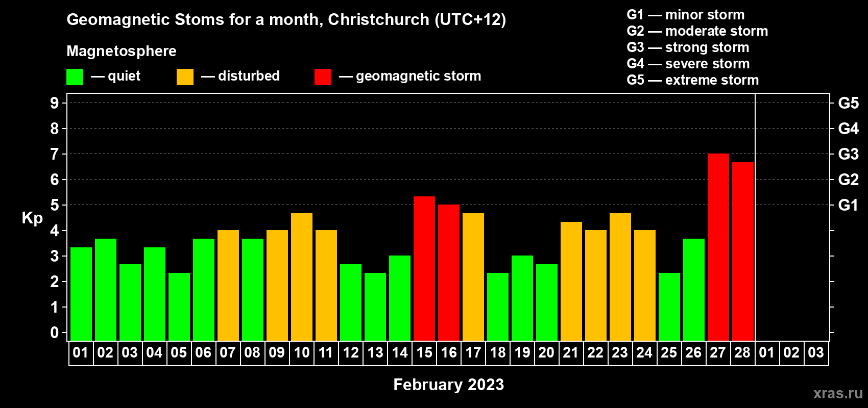Click the 'G4 — severe storm' legend line
This screenshot has width=868, height=408.
(x=688, y=64)
